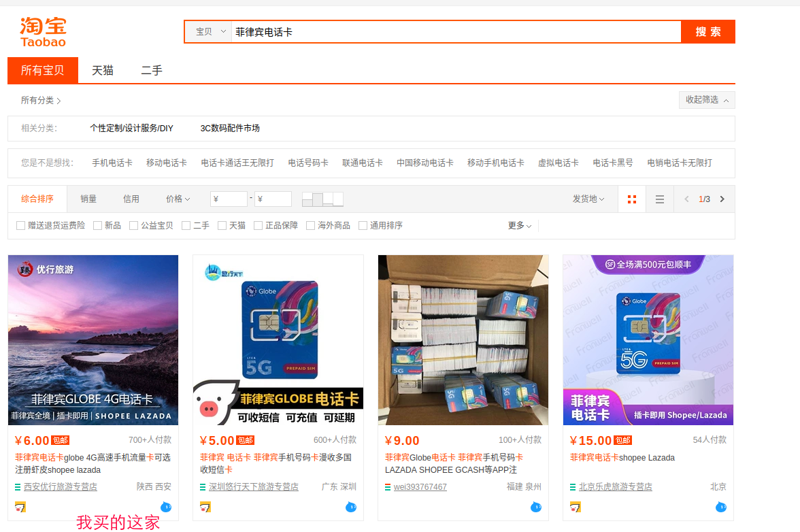Click 7-day return badge under 西安优行旅游专营店
The width and height of the screenshot is (800, 532).
click(x=20, y=507)
